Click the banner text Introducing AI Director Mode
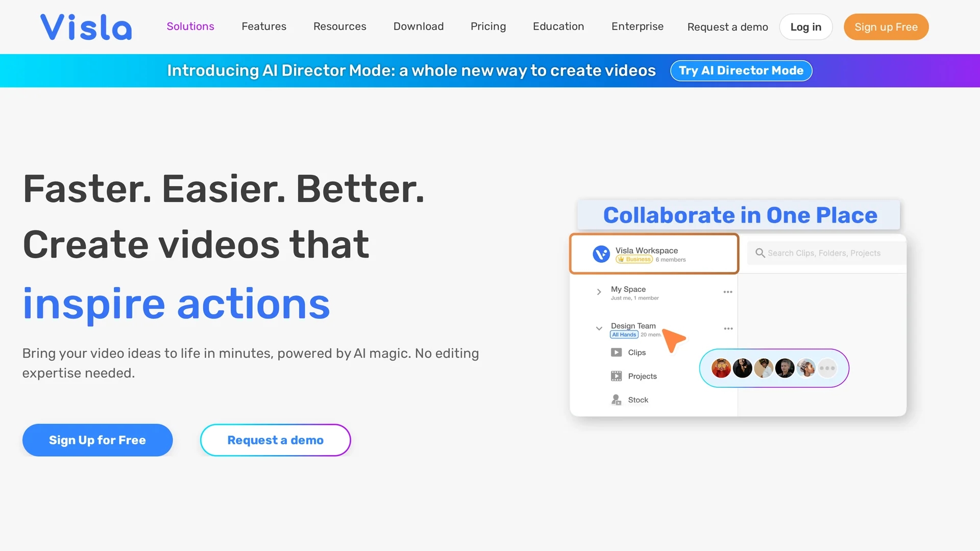980x551 pixels. (x=411, y=70)
